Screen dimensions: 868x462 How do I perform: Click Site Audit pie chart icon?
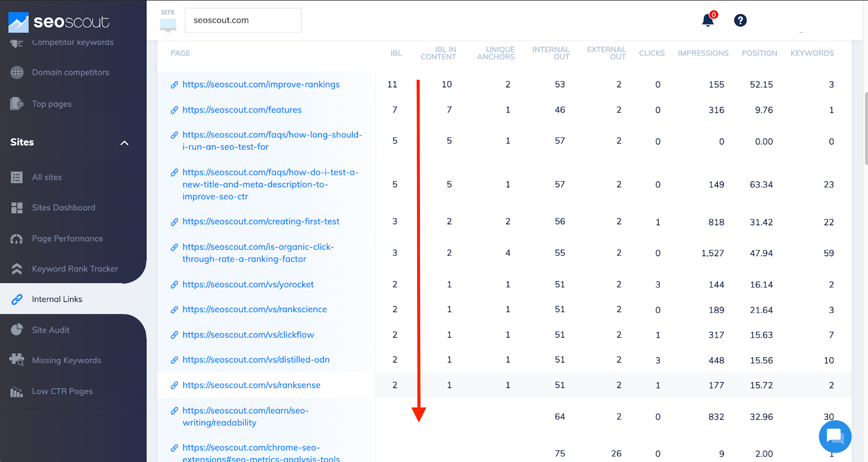point(17,330)
